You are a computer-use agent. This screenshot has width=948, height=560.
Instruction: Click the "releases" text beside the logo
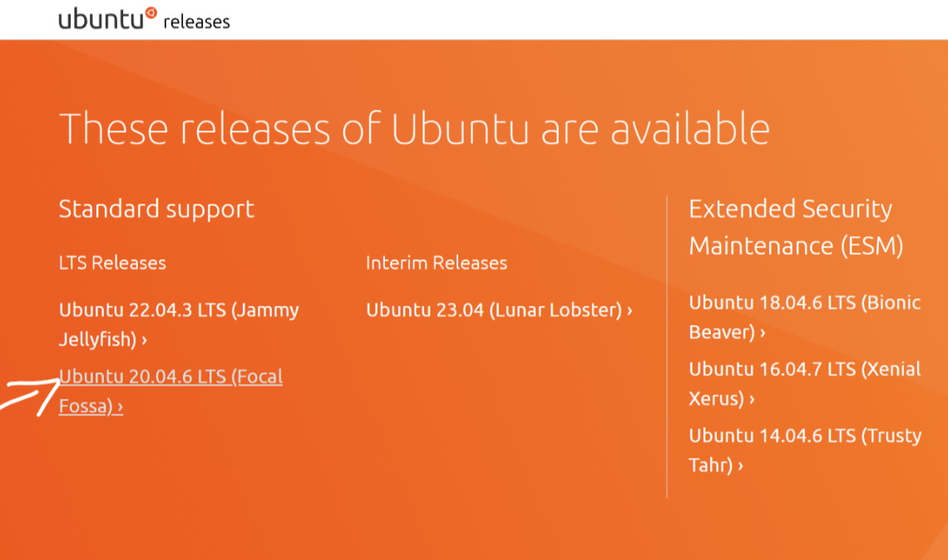[x=196, y=22]
